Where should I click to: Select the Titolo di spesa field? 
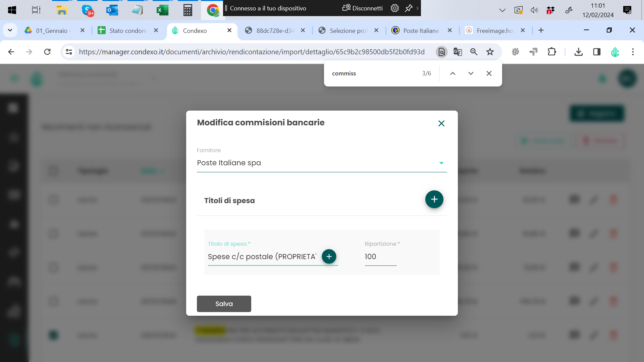pos(262,257)
